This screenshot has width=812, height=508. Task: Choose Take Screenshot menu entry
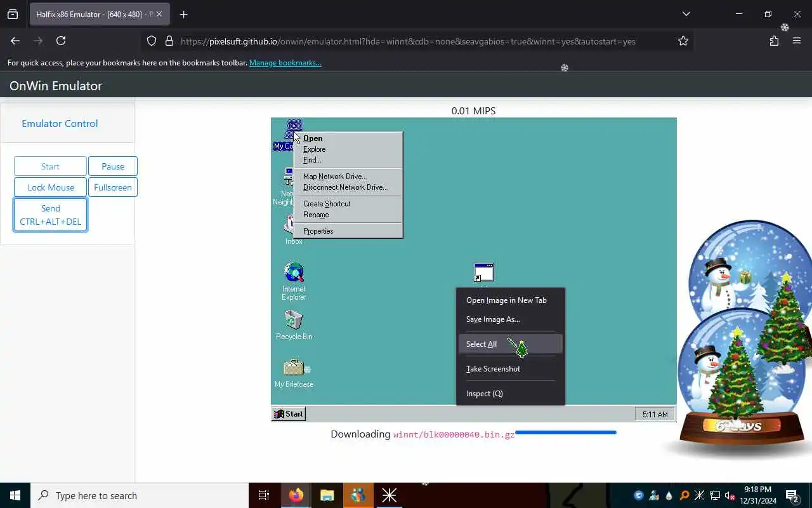click(510, 369)
